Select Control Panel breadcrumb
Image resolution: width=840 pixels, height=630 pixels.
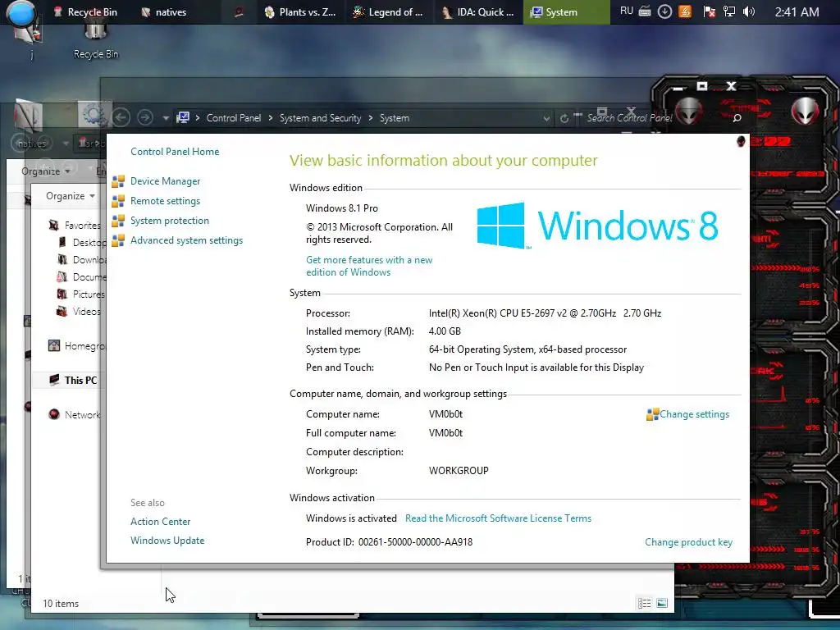(234, 118)
